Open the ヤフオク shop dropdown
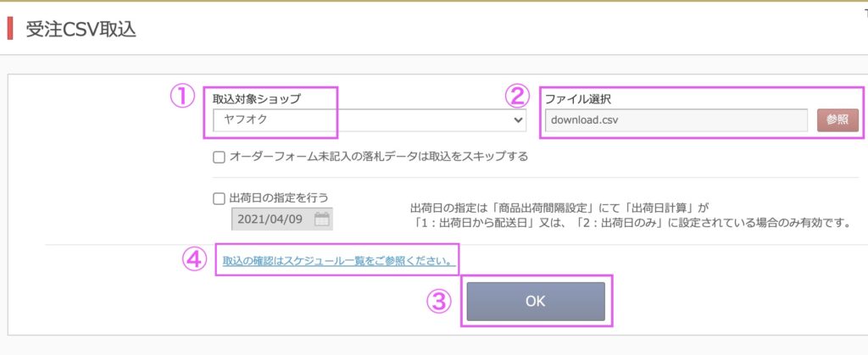Viewport: 868px width, 355px height. 369,120
